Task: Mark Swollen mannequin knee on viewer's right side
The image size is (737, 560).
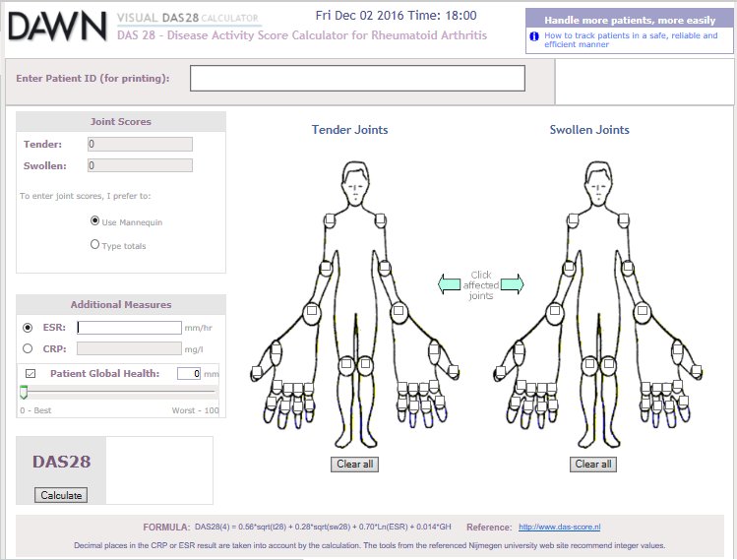Action: tap(609, 363)
